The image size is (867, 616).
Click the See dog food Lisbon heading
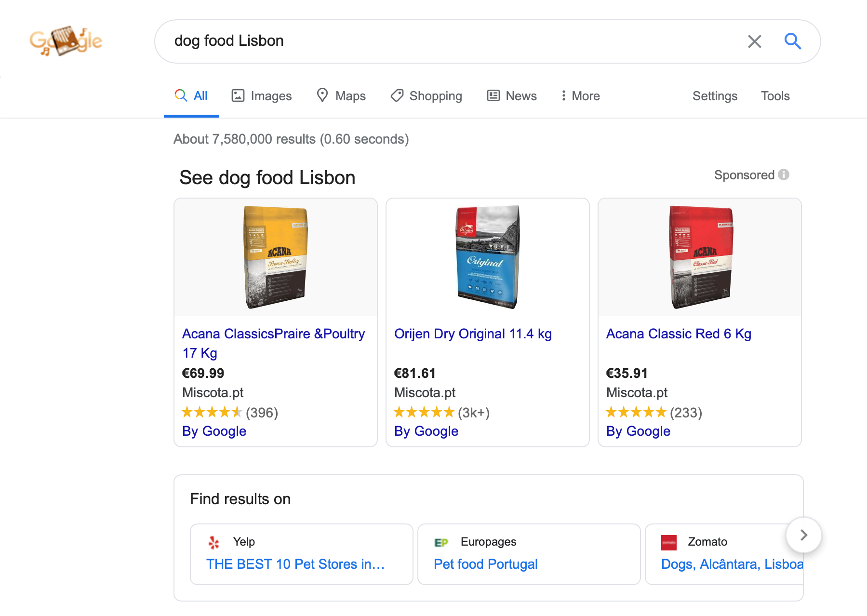click(x=267, y=177)
